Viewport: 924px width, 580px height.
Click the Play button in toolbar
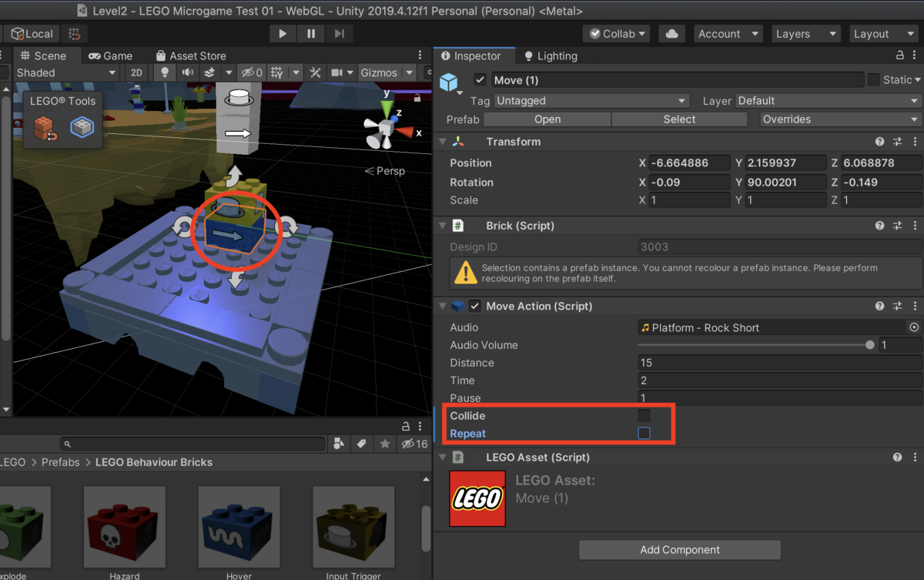283,34
